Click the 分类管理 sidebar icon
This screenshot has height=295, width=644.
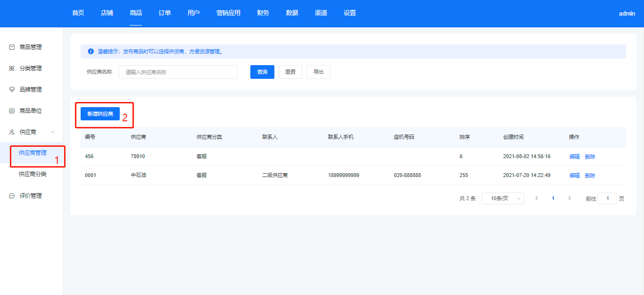point(12,68)
